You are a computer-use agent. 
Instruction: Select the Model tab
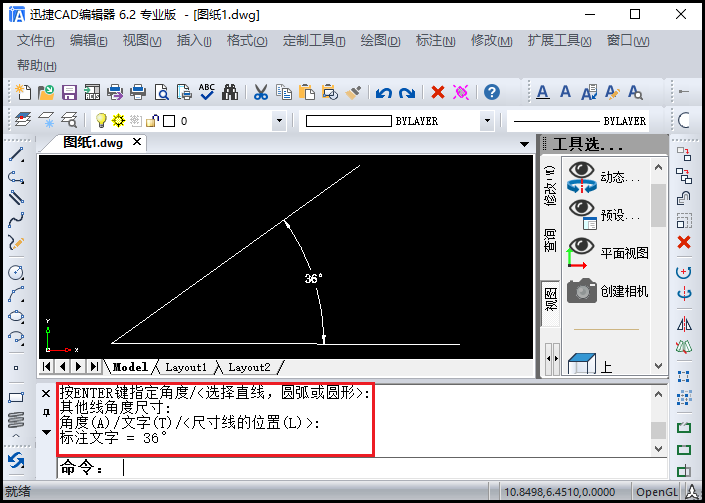pos(130,367)
